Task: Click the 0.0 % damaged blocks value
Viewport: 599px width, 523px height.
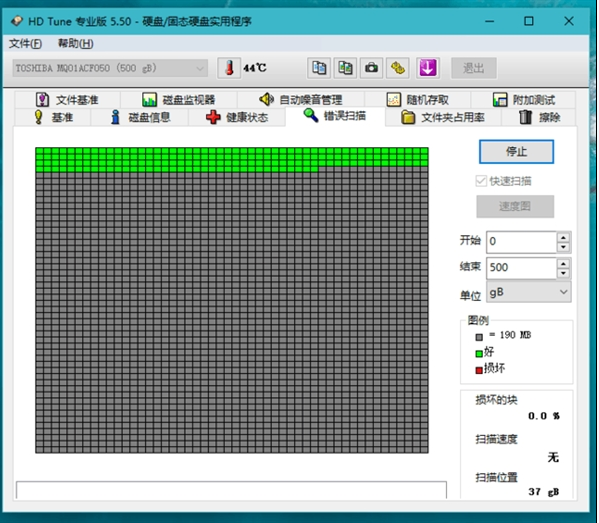Action: pyautogui.click(x=544, y=416)
